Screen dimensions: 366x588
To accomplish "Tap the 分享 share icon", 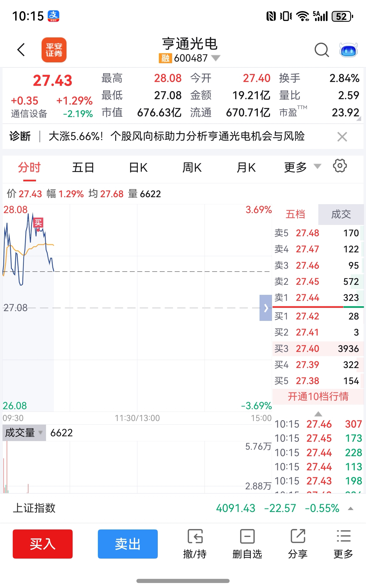I will (x=298, y=544).
